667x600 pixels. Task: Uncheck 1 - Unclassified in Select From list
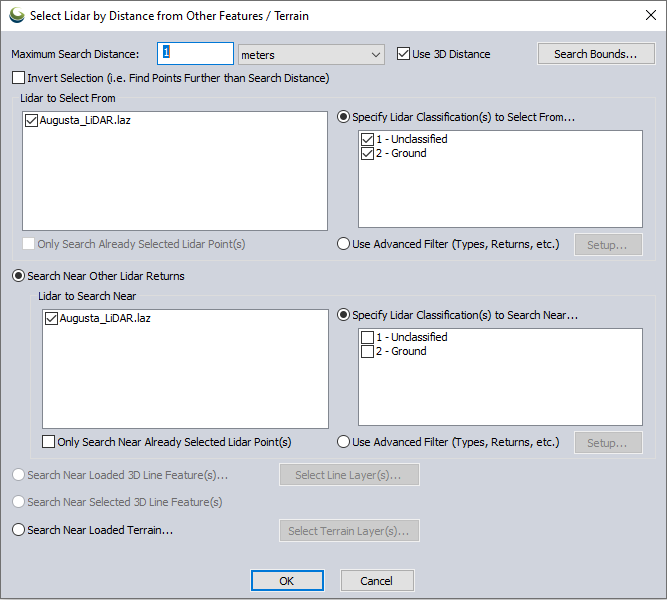[x=368, y=139]
